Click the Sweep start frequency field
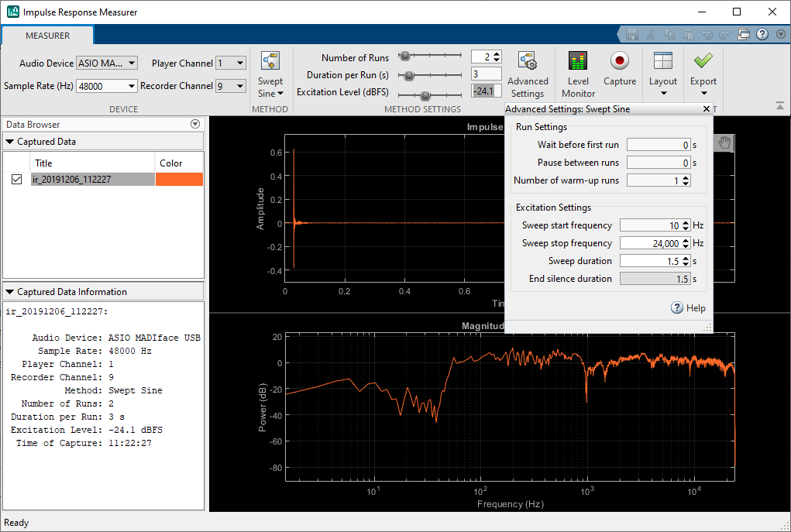The width and height of the screenshot is (791, 532). (649, 225)
